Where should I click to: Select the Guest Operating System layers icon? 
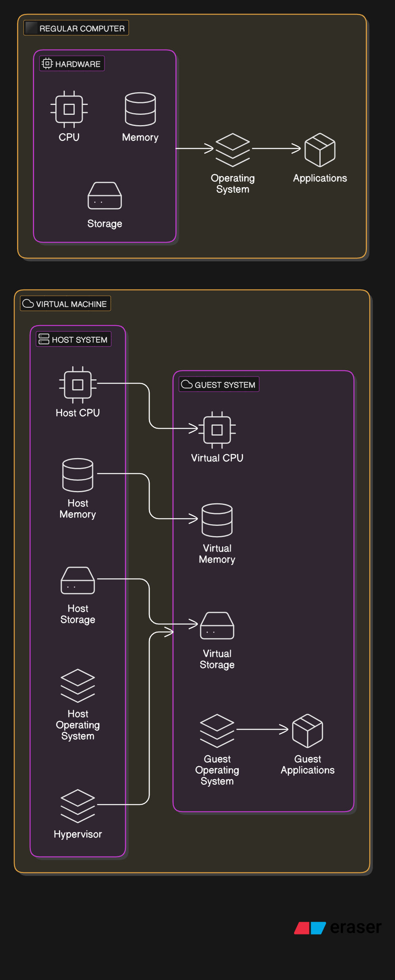click(x=217, y=731)
